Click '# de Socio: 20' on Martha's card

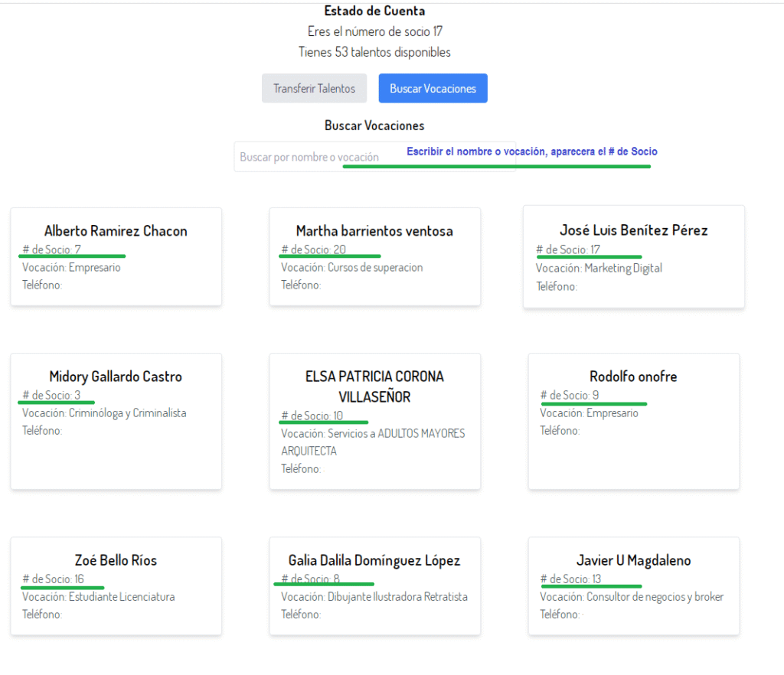(x=313, y=249)
